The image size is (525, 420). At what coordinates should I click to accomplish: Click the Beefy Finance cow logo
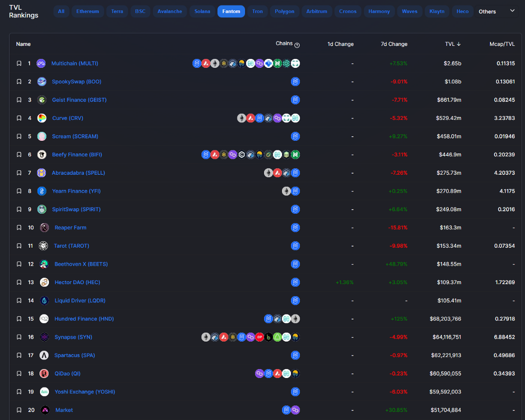pyautogui.click(x=42, y=155)
